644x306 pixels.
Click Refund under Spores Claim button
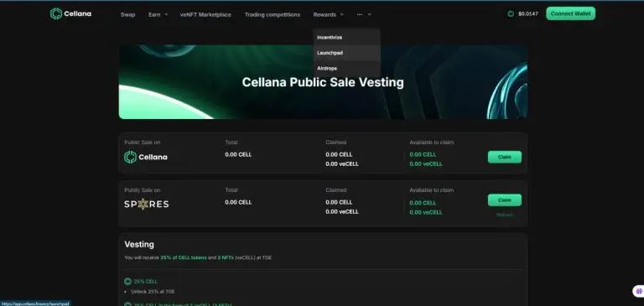tap(504, 215)
